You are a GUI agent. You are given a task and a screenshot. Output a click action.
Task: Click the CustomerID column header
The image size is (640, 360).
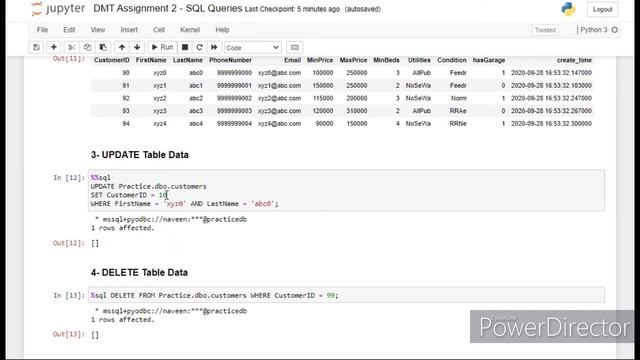pos(111,60)
